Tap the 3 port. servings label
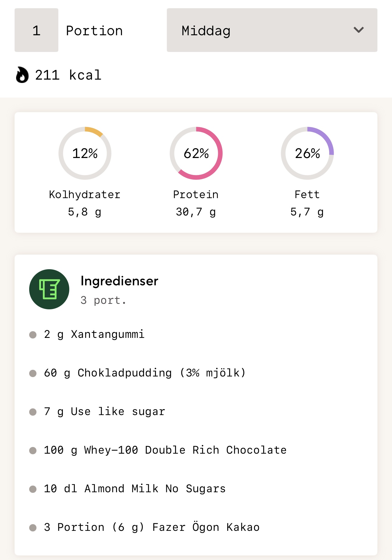The height and width of the screenshot is (560, 392). pos(103,301)
